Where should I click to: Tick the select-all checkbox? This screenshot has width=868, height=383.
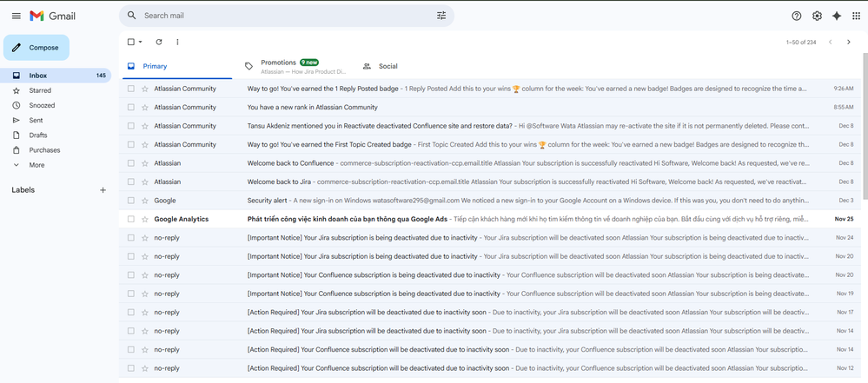click(130, 42)
